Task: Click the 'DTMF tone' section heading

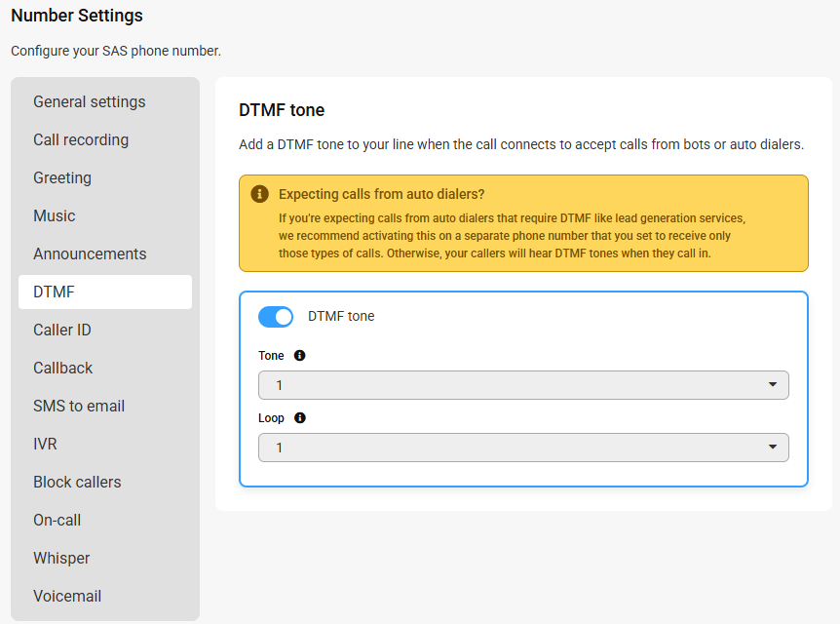Action: pyautogui.click(x=282, y=110)
